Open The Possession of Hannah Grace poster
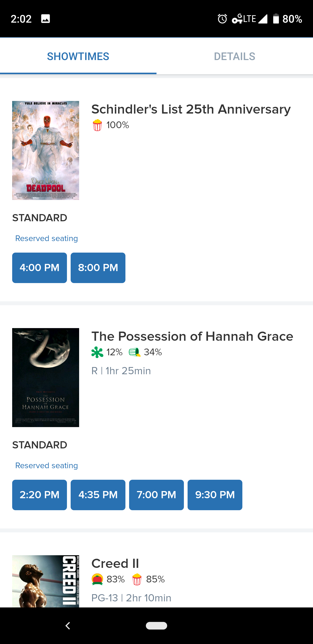The height and width of the screenshot is (644, 313). [x=46, y=377]
